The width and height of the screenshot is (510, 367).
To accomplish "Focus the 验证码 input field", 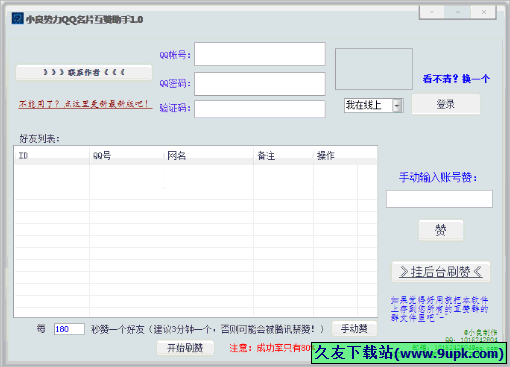I will [260, 109].
